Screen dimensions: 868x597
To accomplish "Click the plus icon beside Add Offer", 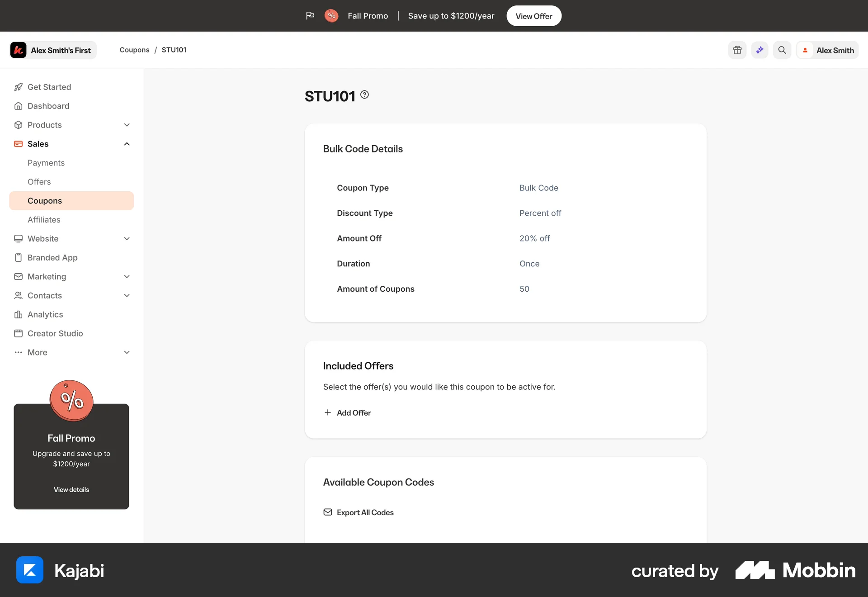I will [x=328, y=412].
